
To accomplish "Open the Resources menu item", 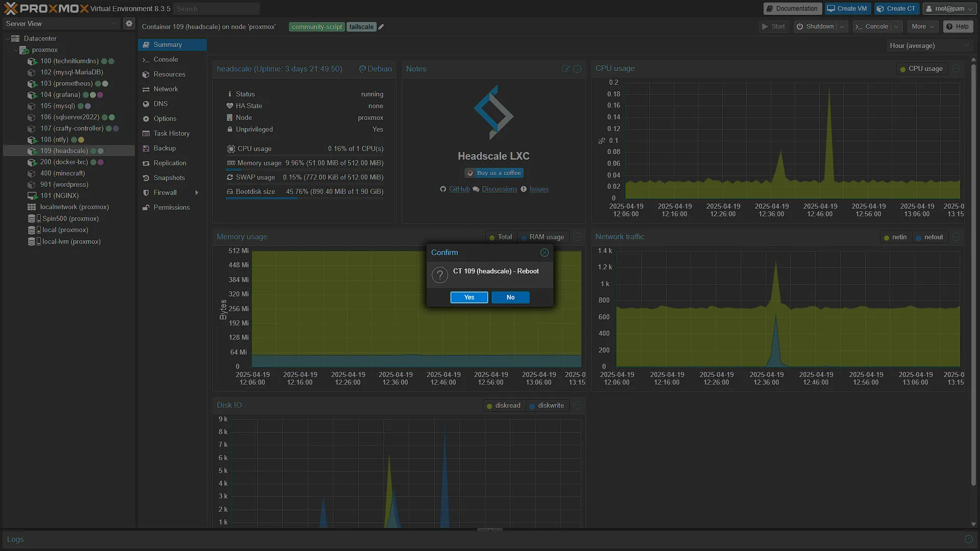I will (x=172, y=74).
